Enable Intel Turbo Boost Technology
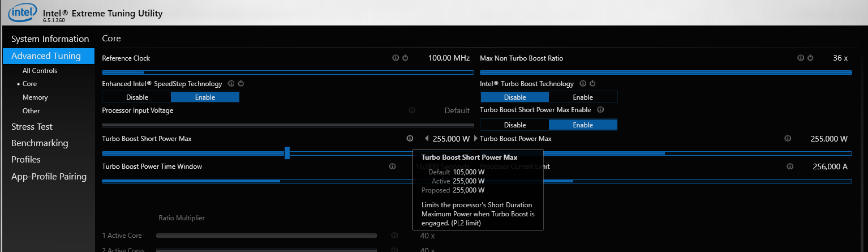Image resolution: width=868 pixels, height=252 pixels. coord(583,97)
